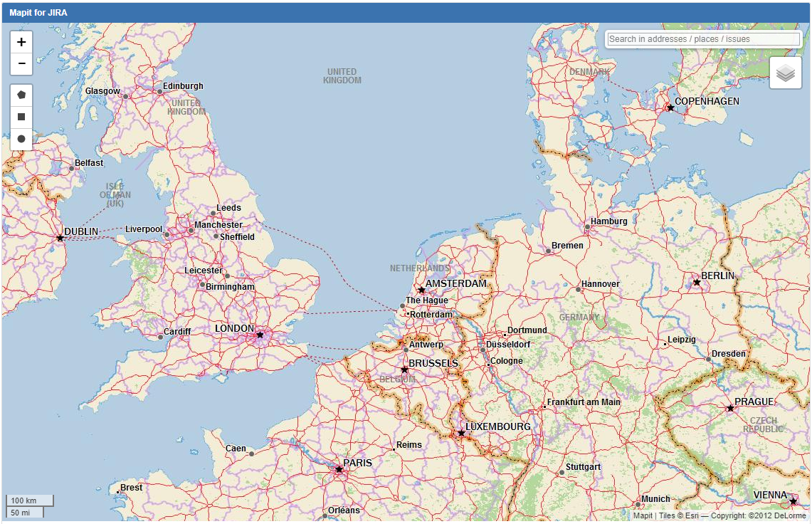812x524 pixels.
Task: Focus the address and places search field
Action: pyautogui.click(x=703, y=39)
